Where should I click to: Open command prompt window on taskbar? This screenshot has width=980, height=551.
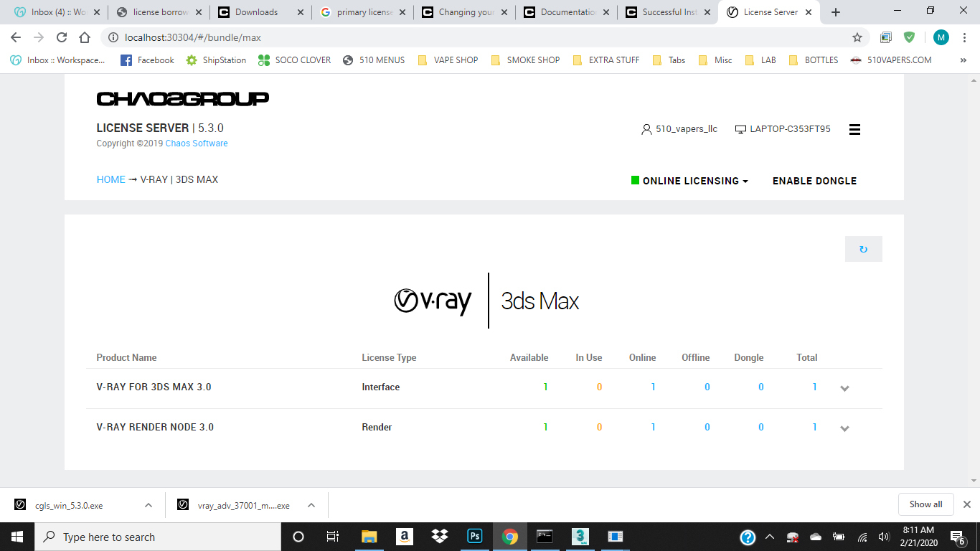pos(545,537)
